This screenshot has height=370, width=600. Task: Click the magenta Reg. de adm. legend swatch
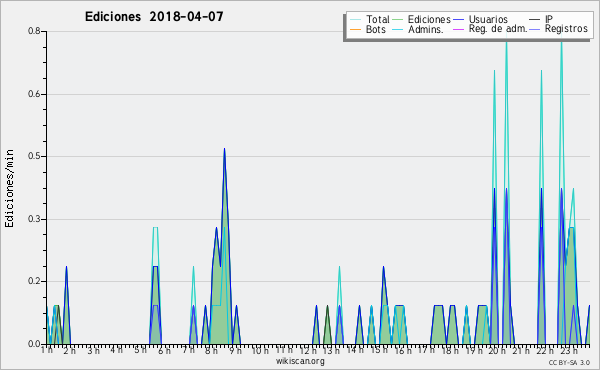(x=458, y=29)
